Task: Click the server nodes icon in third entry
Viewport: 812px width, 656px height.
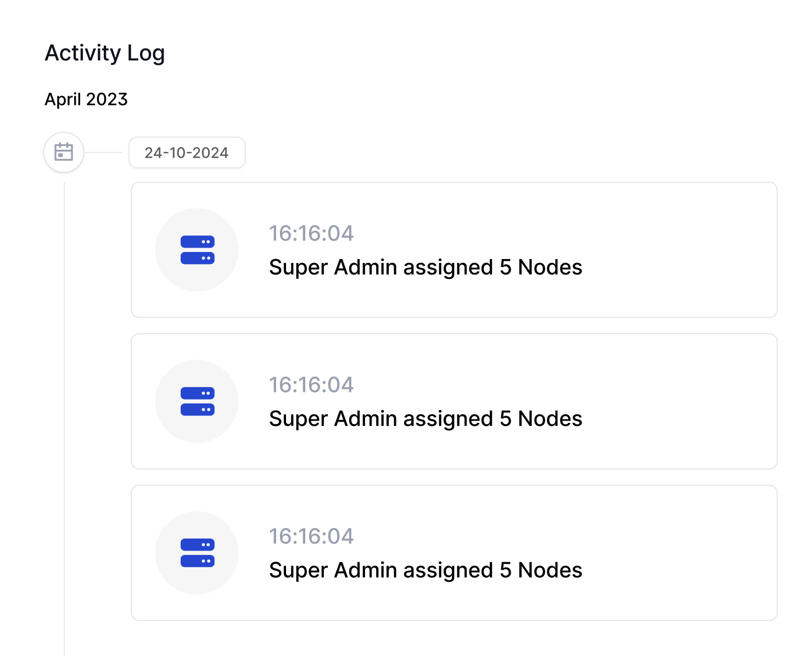Action: (x=197, y=553)
